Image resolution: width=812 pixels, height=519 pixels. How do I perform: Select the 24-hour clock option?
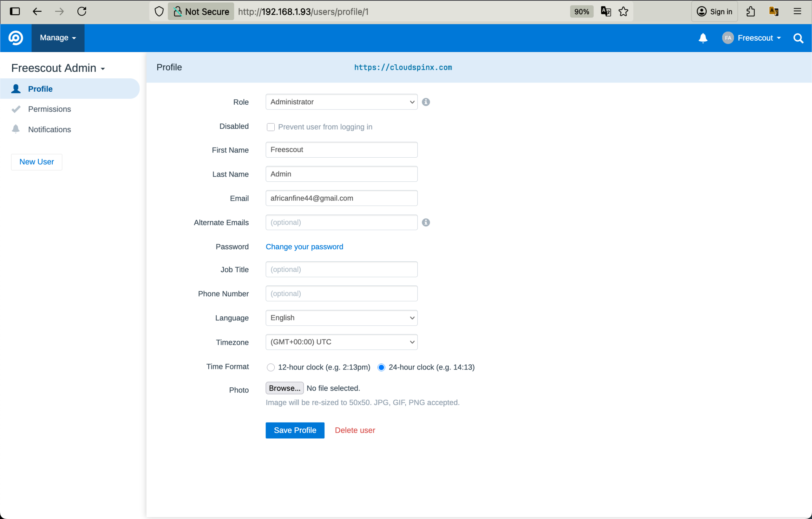[x=381, y=367]
